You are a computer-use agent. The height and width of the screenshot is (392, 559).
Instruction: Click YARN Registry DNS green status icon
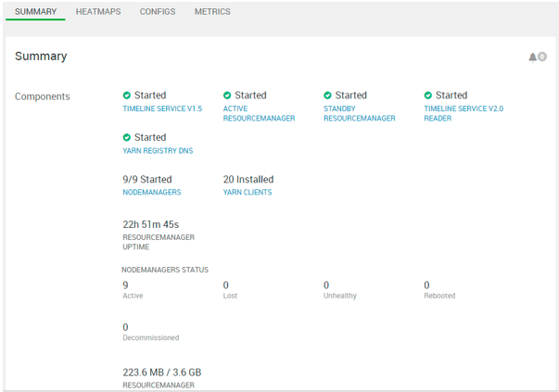[x=127, y=137]
